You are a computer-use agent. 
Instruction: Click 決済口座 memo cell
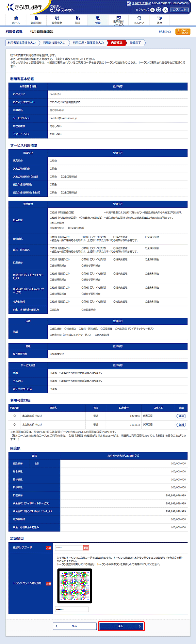[148, 425]
